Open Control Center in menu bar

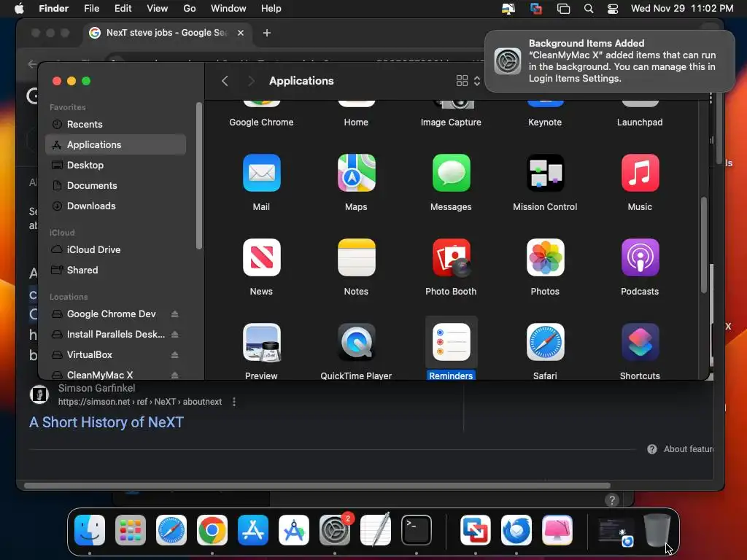613,9
